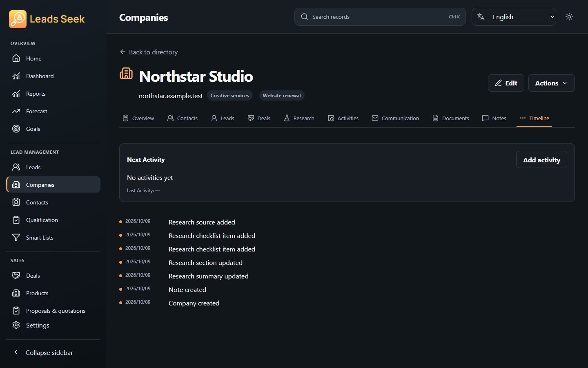
Task: Go back to directory
Action: [149, 52]
